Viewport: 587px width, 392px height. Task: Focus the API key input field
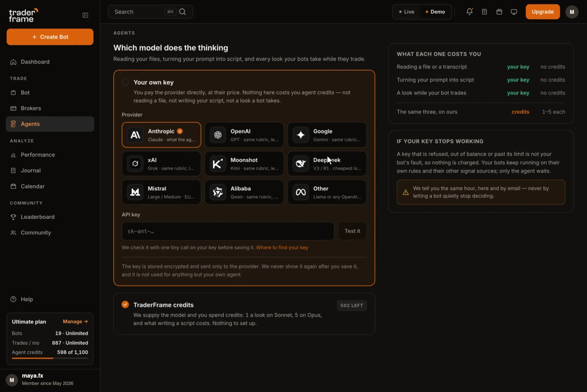(228, 231)
